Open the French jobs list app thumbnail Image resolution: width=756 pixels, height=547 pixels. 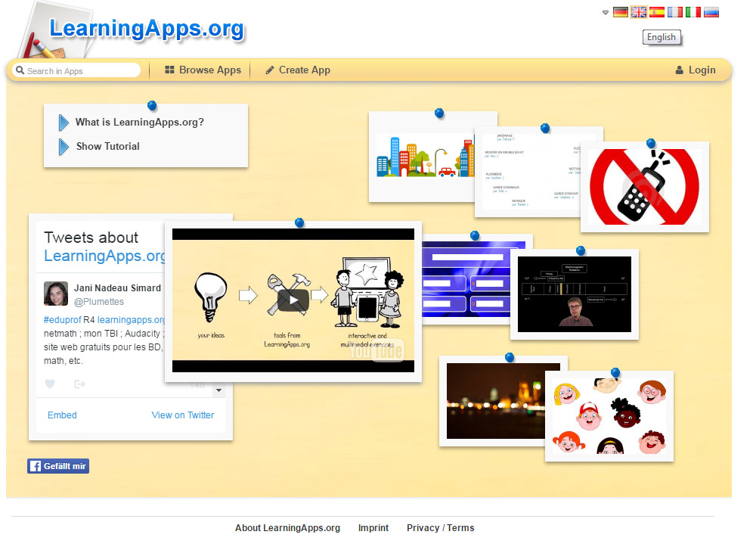[x=528, y=172]
